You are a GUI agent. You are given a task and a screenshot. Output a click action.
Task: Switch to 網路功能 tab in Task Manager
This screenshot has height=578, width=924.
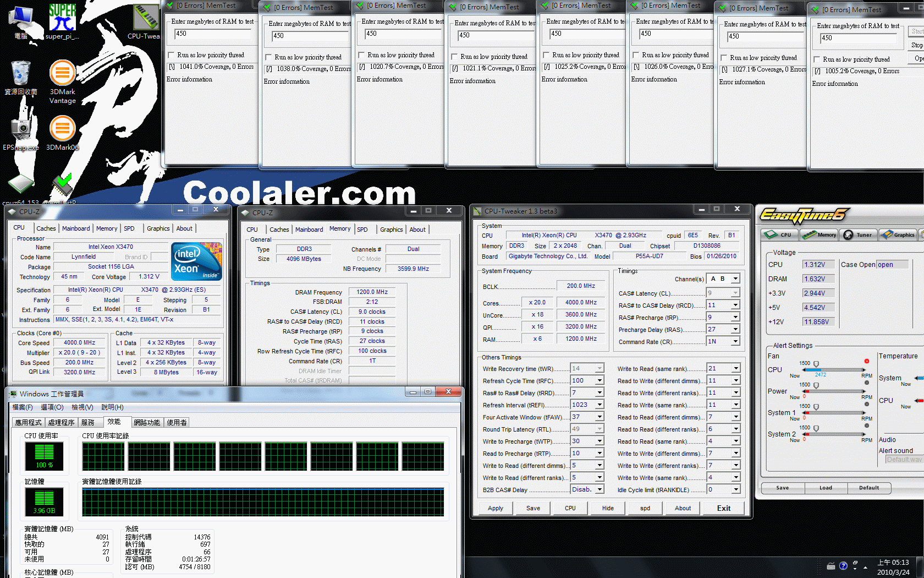[147, 423]
